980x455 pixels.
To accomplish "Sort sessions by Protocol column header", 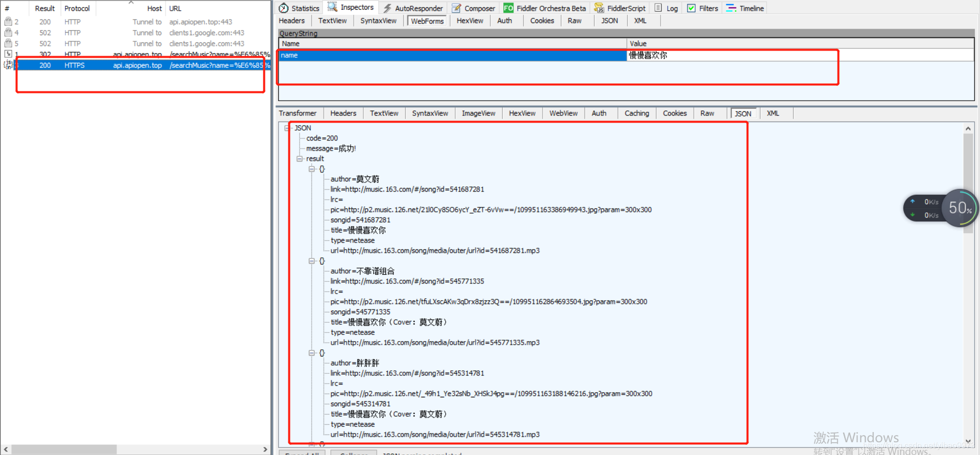I will pyautogui.click(x=77, y=8).
